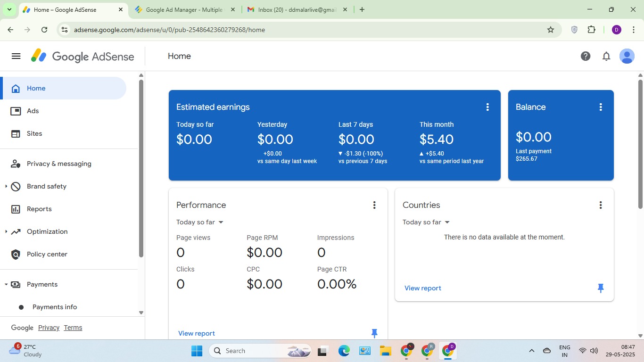Click the shield extension icon in toolbar

pyautogui.click(x=574, y=30)
